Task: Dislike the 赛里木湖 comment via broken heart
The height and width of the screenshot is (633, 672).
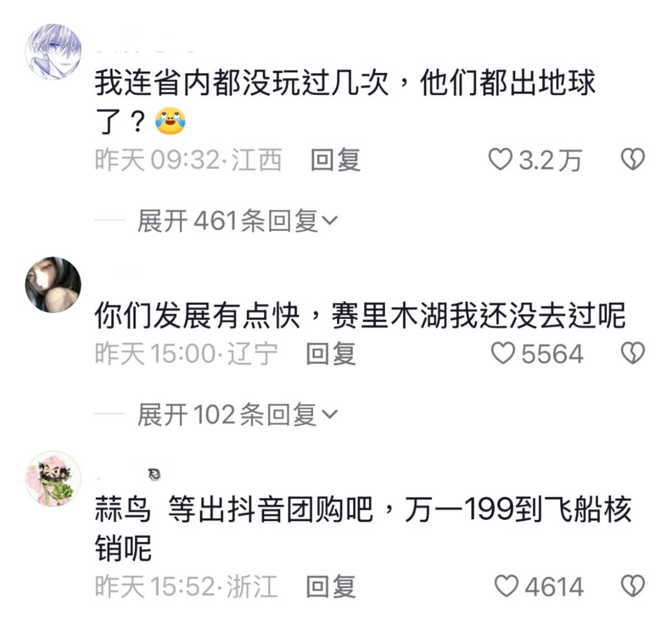Action: pos(633,353)
